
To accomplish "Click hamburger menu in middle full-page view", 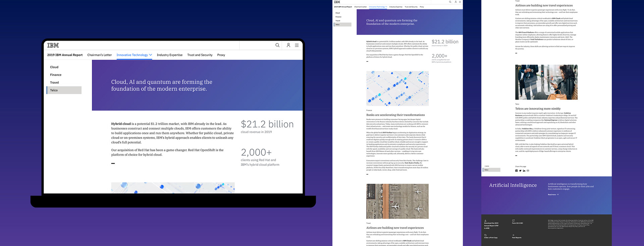I will (x=460, y=2).
